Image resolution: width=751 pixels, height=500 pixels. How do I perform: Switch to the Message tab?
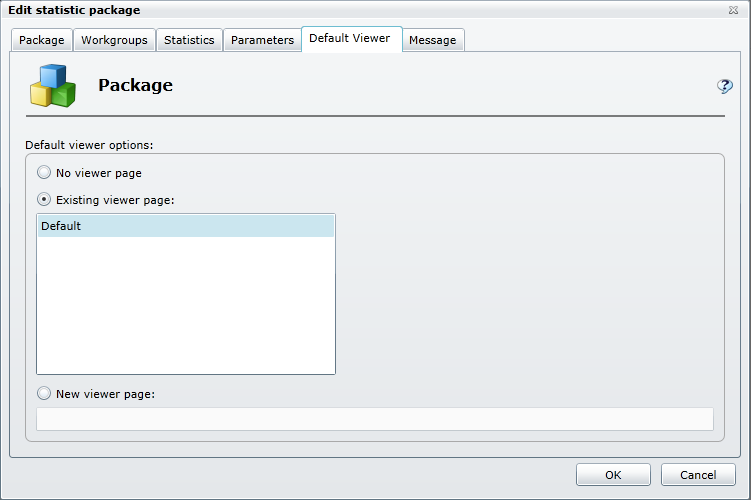tap(433, 40)
